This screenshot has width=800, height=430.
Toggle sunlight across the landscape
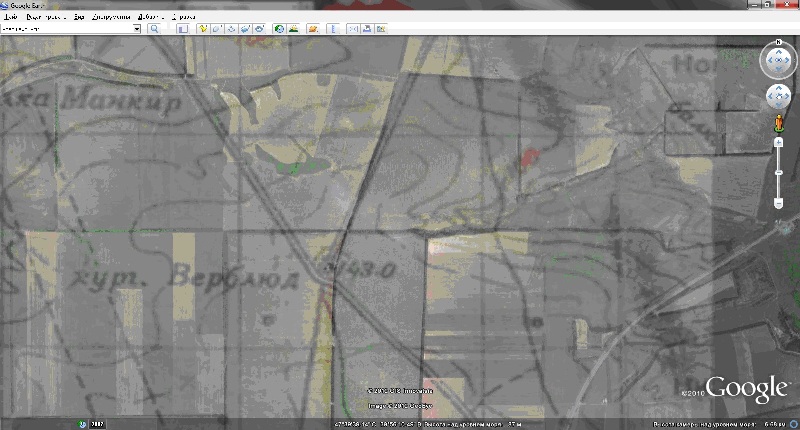pos(295,29)
